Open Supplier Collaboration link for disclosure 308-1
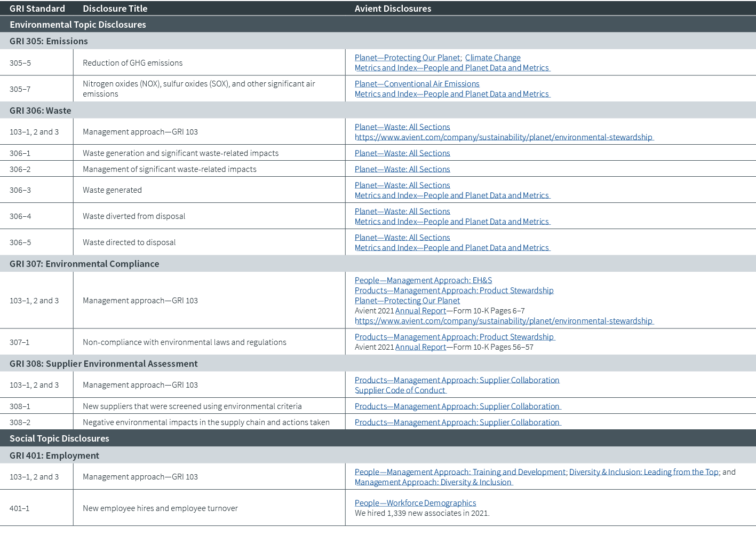This screenshot has height=542, width=756. [x=457, y=406]
